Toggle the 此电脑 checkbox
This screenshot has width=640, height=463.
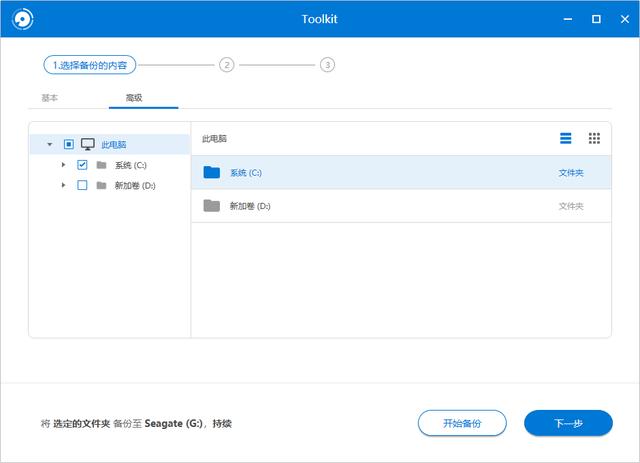click(x=68, y=144)
